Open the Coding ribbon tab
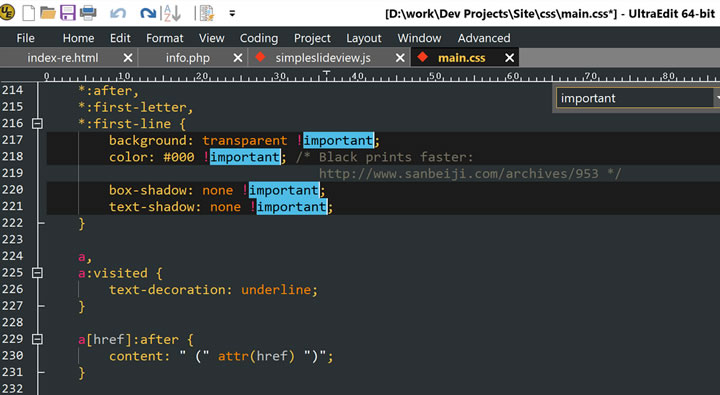 pyautogui.click(x=259, y=38)
